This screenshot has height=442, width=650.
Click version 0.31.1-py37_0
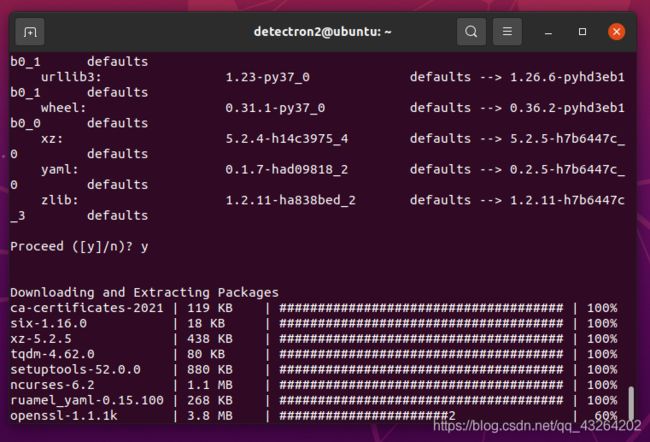[275, 108]
